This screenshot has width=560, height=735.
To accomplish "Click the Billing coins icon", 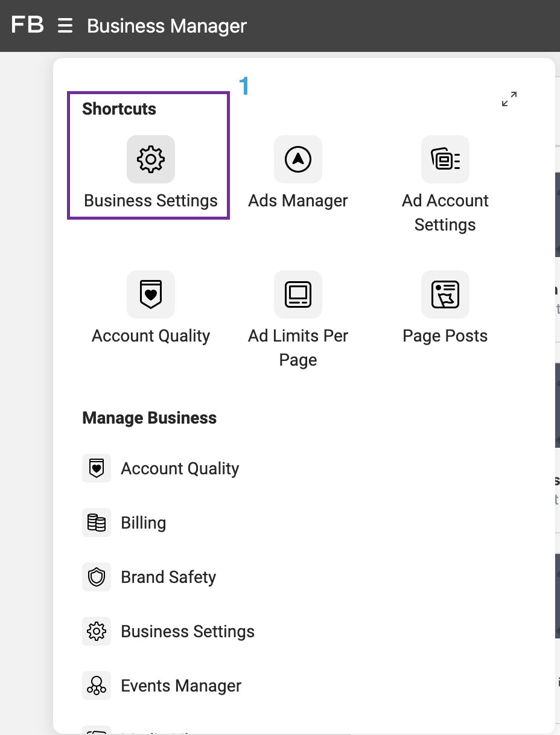I will point(97,523).
